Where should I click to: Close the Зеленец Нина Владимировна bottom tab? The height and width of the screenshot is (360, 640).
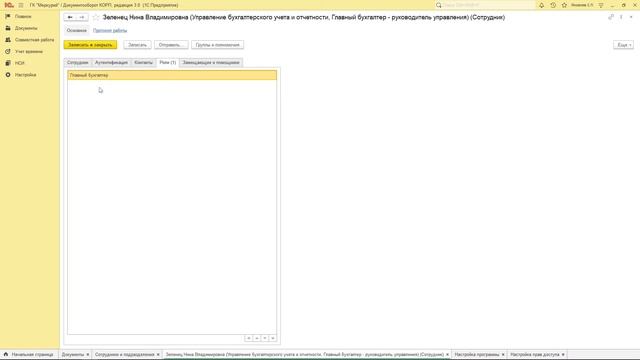pyautogui.click(x=447, y=355)
